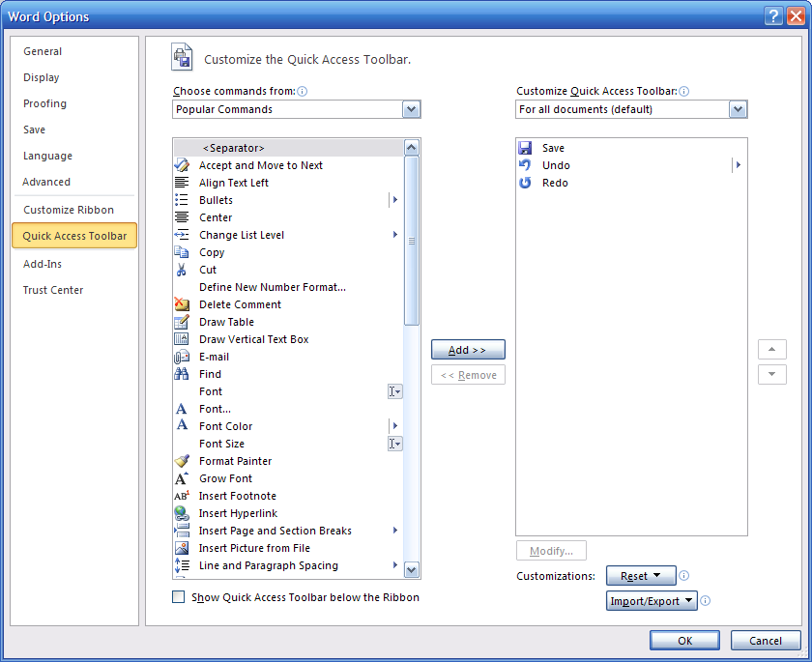
Task: Expand Insert Page and Section Breaks arrow
Action: 395,530
